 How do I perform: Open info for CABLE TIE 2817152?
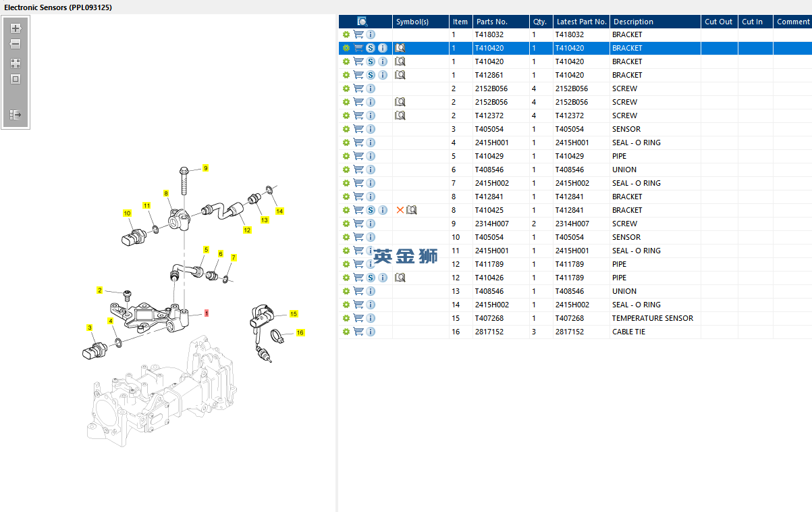point(371,332)
